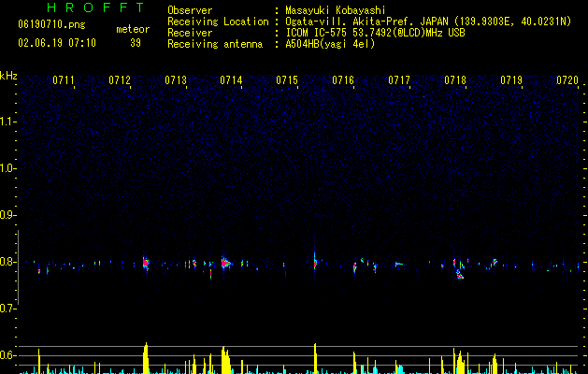Viewport: 588px width, 374px height.
Task: Click the 0.8 frequency axis label
Action: pos(8,262)
